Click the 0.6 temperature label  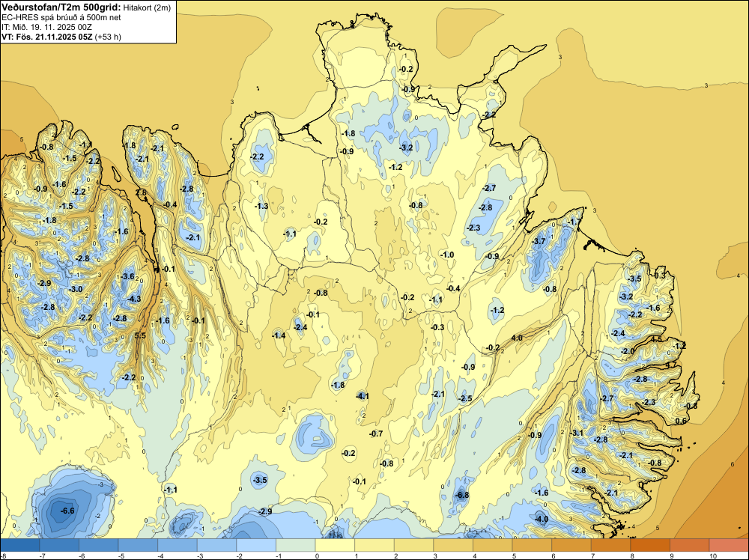coord(681,421)
